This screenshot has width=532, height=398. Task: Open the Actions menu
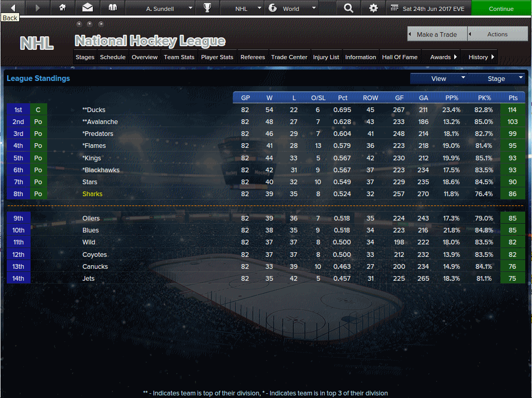pos(497,34)
